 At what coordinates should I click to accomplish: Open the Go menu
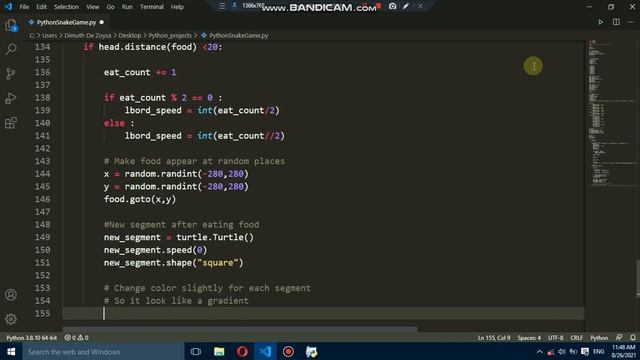click(110, 7)
